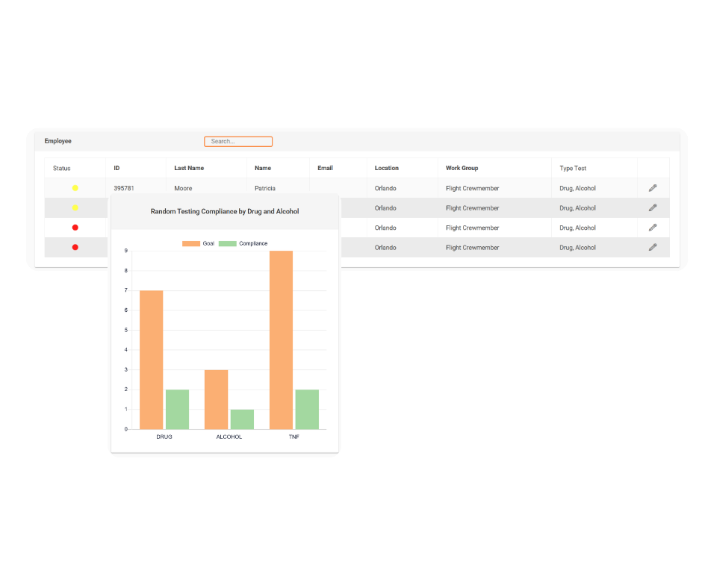Click the edit pencil on the second row
The height and width of the screenshot is (588, 702).
coord(652,207)
